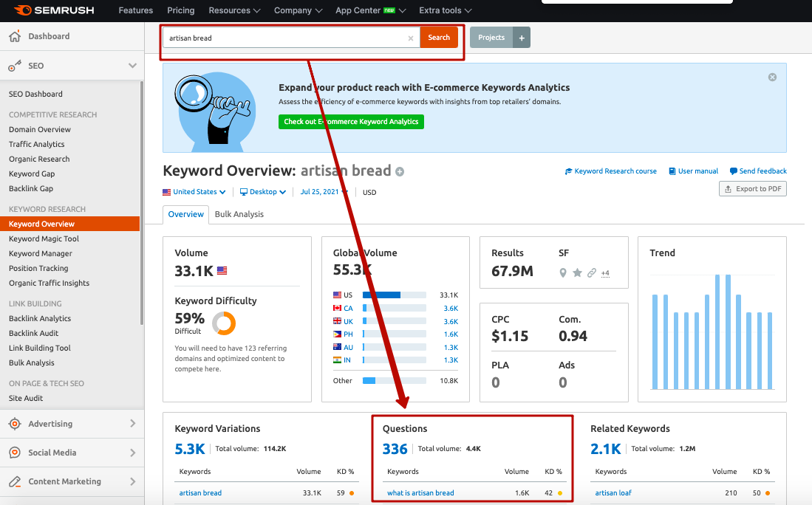
Task: Click the tallest bar in Trend chart
Action: coord(717,331)
